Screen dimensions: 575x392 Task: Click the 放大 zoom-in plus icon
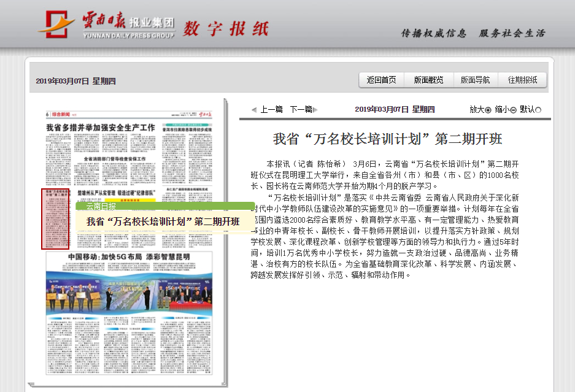tap(488, 110)
